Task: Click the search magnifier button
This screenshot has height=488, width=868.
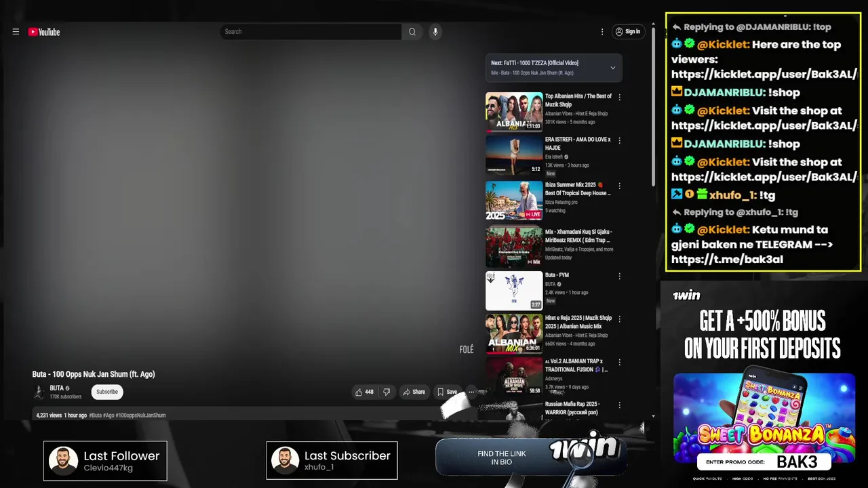Action: pos(412,32)
